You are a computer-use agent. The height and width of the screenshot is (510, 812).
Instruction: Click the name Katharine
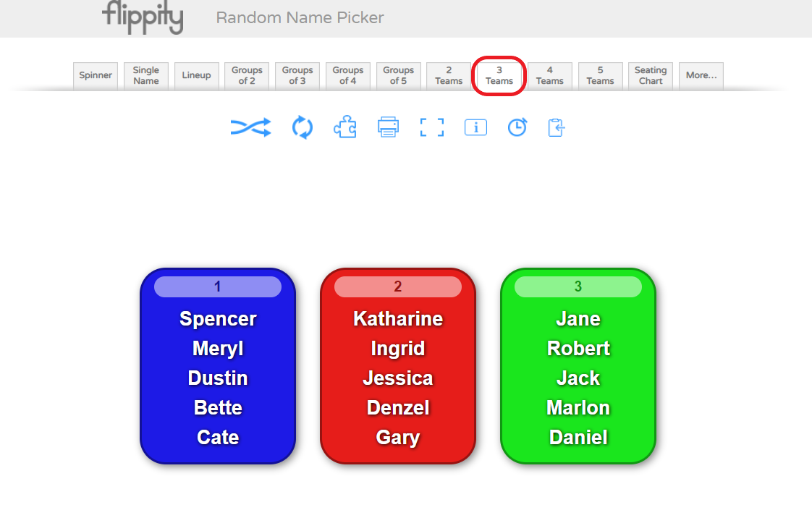(398, 319)
